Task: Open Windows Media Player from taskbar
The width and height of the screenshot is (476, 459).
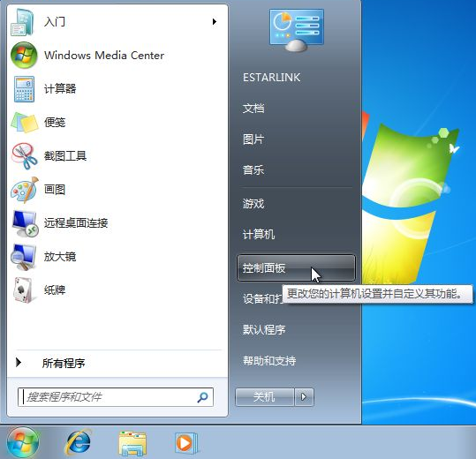Action: (x=186, y=443)
